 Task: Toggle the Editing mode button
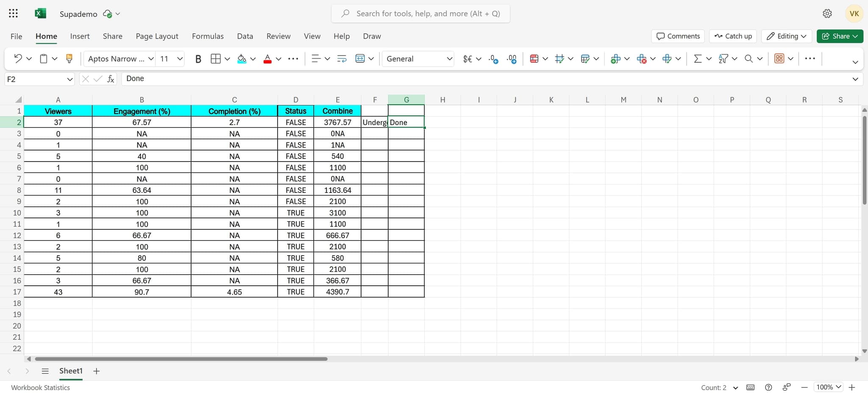click(786, 36)
